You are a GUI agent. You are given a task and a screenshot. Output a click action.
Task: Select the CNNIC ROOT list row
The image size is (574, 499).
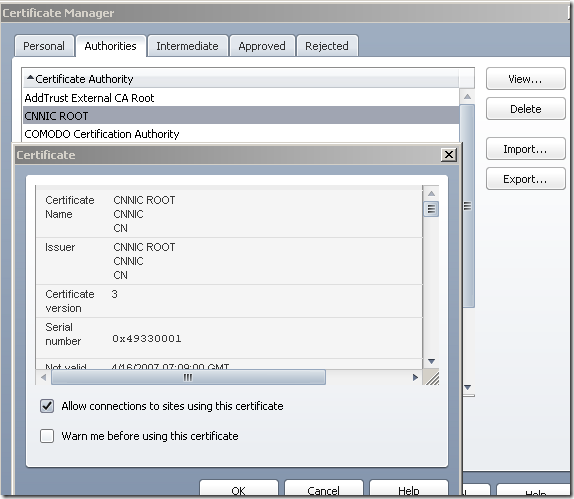point(241,116)
